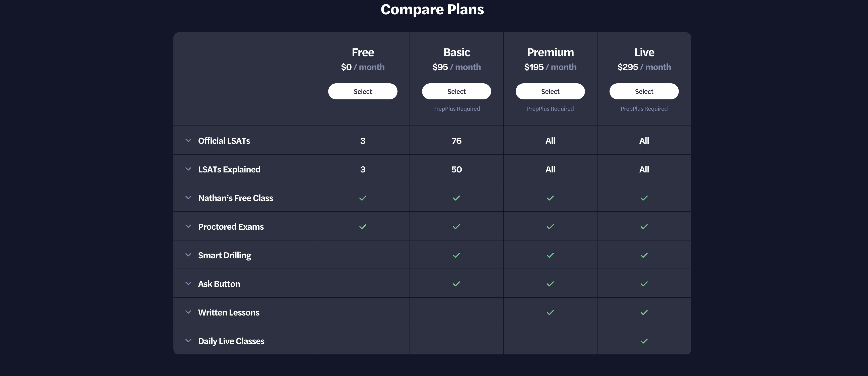Click the Basic plan Select button
This screenshot has width=868, height=376.
pyautogui.click(x=456, y=91)
